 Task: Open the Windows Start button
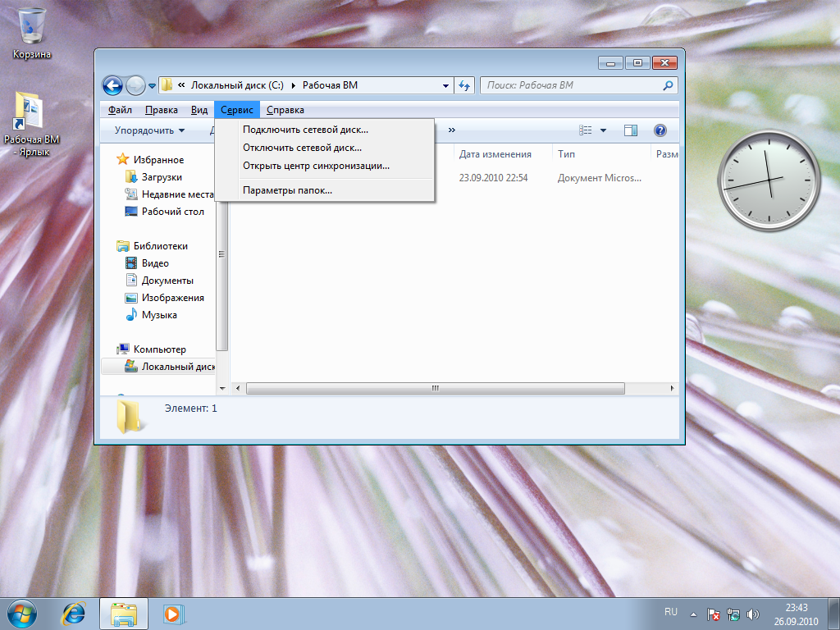[22, 614]
